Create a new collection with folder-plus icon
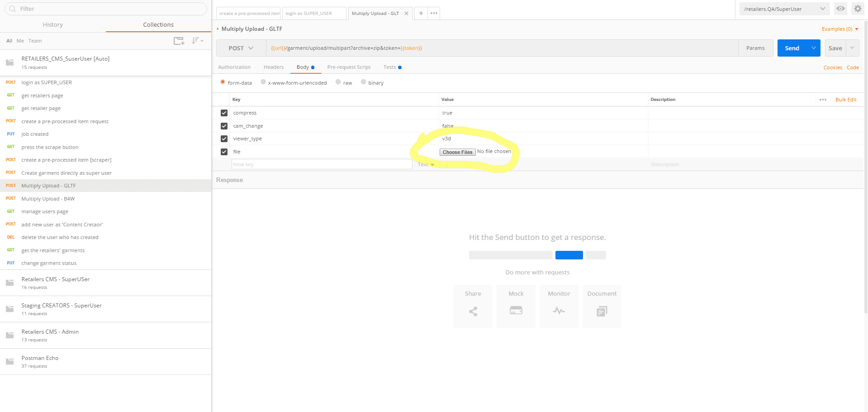 tap(179, 41)
